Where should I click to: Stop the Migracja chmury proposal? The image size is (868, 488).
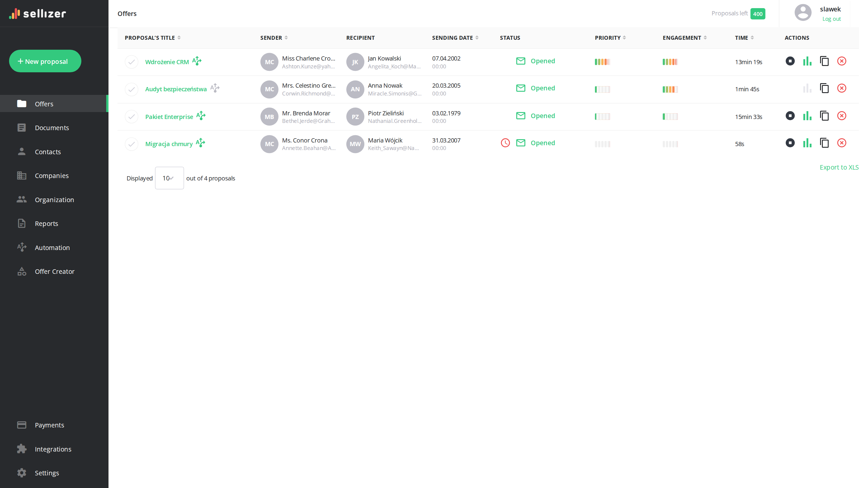790,143
